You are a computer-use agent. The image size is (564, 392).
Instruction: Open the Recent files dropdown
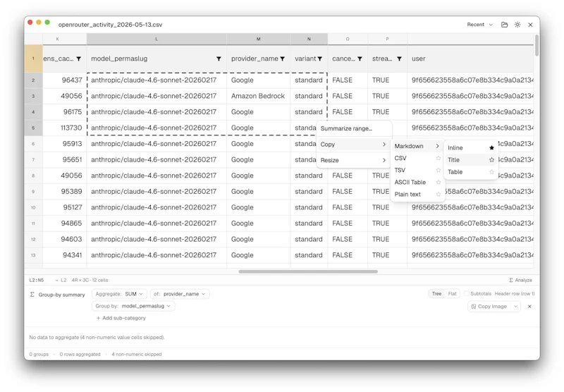coord(480,25)
